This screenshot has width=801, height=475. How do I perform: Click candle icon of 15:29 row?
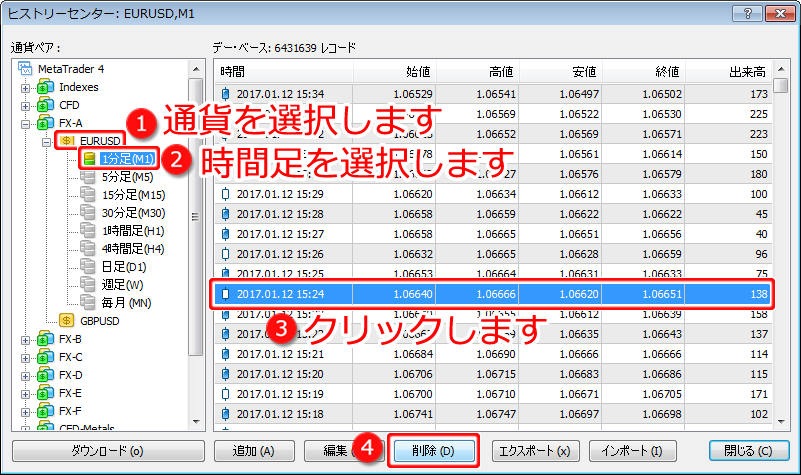click(x=225, y=194)
